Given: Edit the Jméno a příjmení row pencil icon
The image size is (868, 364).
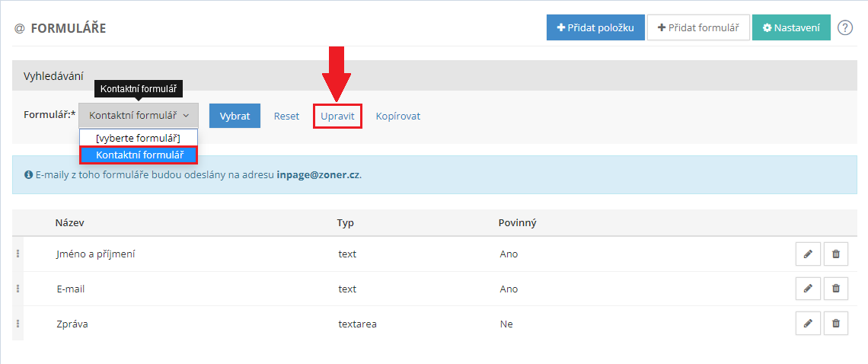Looking at the screenshot, I should click(x=808, y=254).
